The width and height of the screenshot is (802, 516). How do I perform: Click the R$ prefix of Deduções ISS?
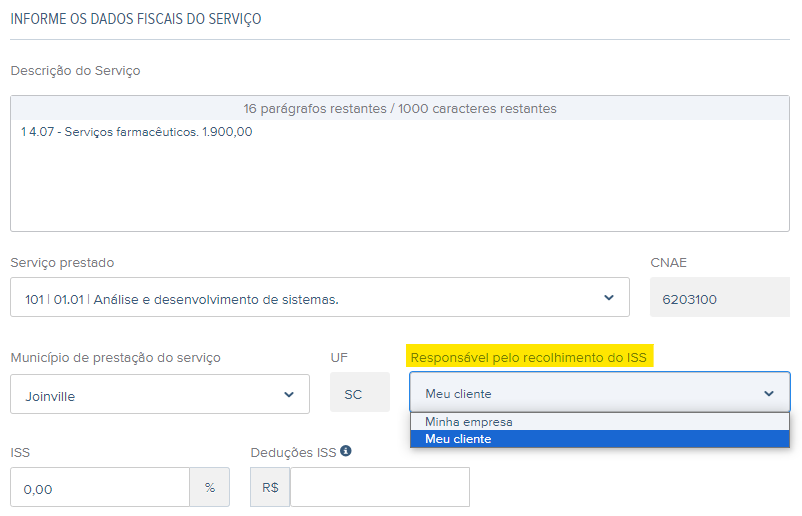270,487
